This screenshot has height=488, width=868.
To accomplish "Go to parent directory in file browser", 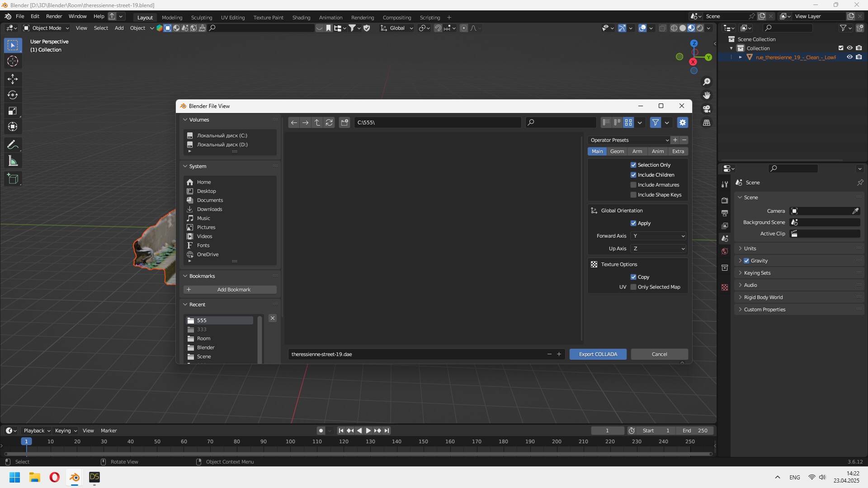I will (317, 122).
